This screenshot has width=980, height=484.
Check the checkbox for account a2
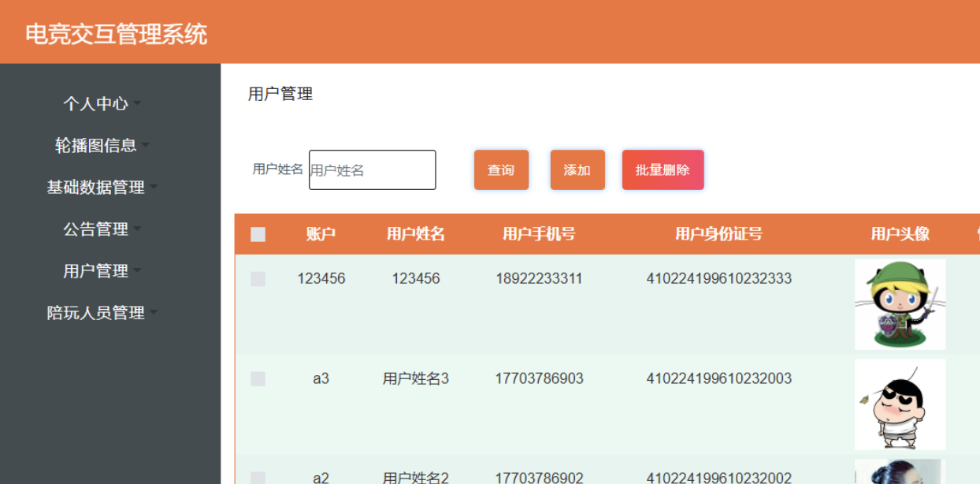tap(258, 478)
